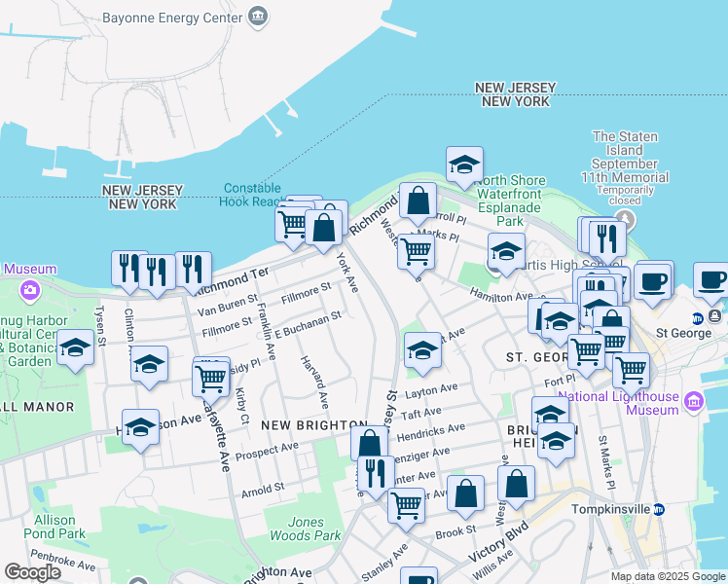
Task: Select the grocery cart marker above Brook St
Action: (406, 507)
